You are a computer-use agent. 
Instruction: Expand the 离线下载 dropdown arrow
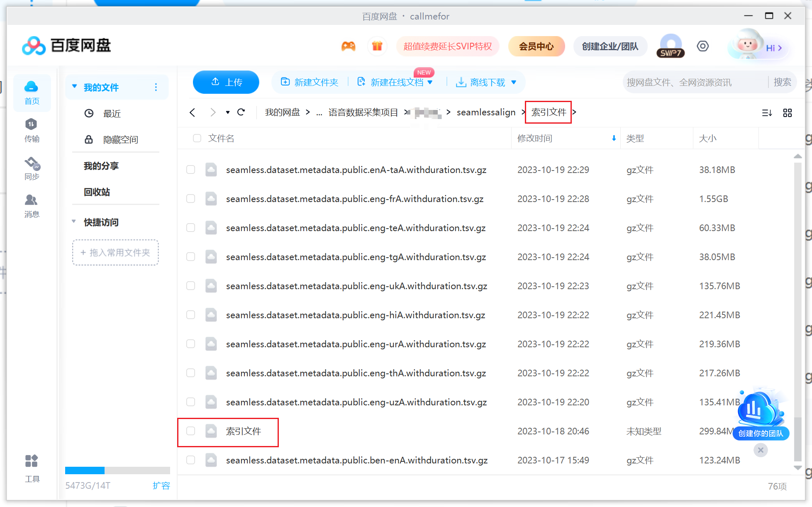514,82
